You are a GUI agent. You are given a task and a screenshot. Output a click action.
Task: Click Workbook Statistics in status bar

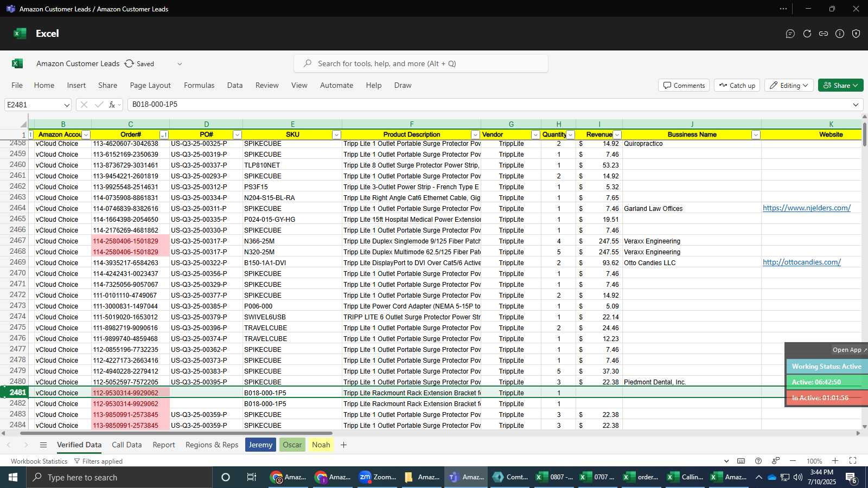coord(39,461)
